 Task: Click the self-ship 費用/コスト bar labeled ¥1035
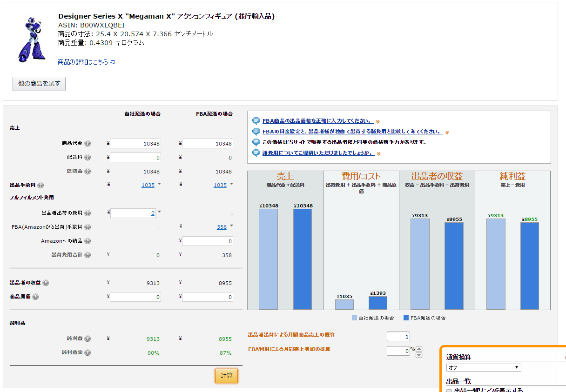click(344, 305)
